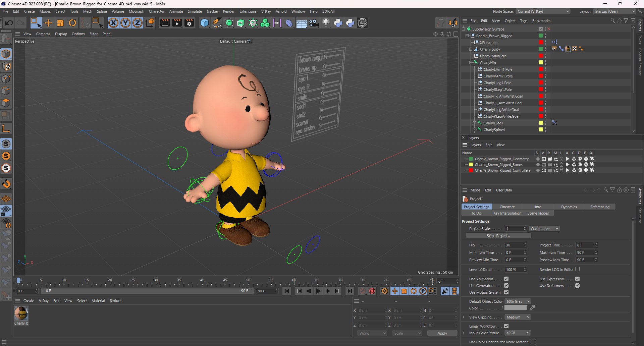Viewport: 644px width, 346px height.
Task: Open Input Color Profile sRGB dropdown
Action: point(518,333)
